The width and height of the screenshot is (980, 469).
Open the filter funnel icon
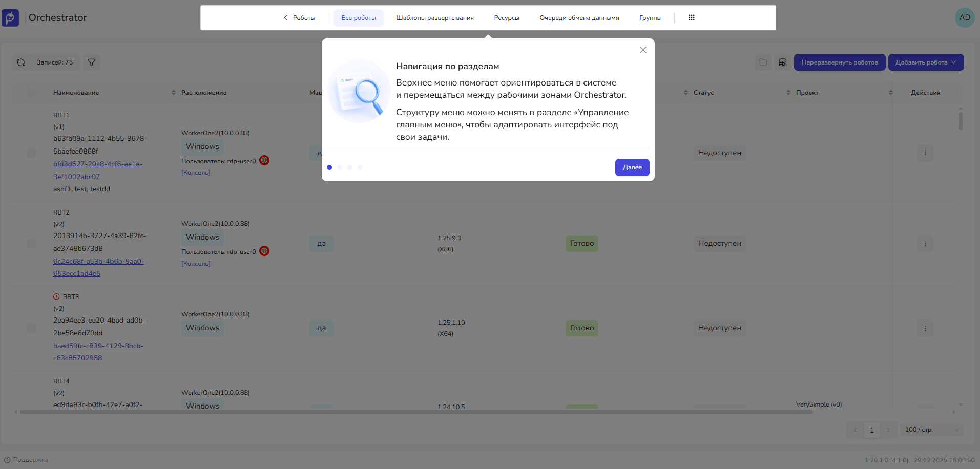point(92,62)
